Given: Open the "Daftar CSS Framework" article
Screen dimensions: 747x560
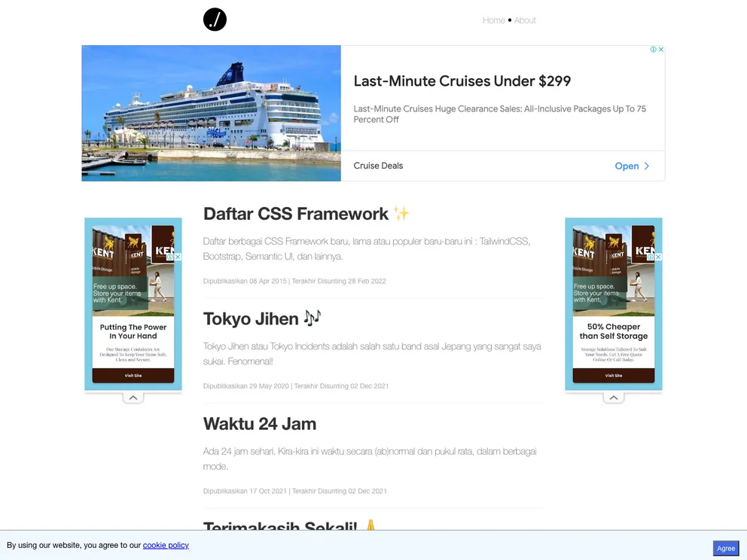Looking at the screenshot, I should tap(296, 214).
